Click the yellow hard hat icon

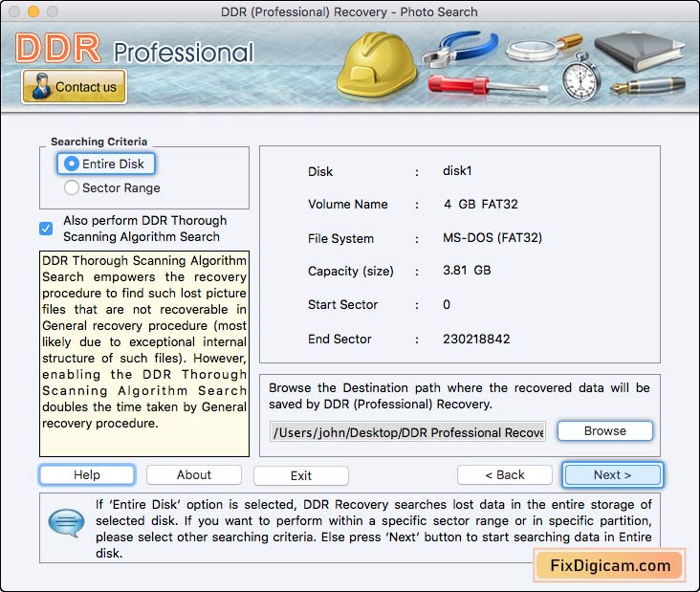[x=377, y=64]
